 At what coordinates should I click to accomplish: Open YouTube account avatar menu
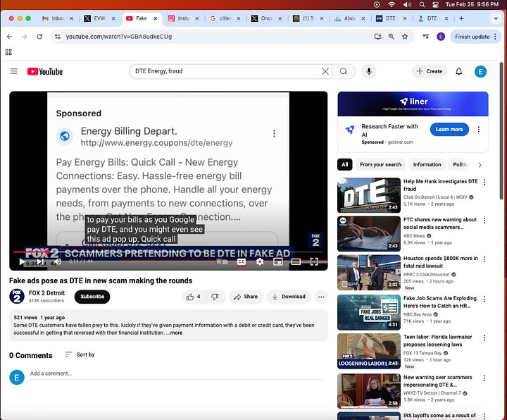pyautogui.click(x=480, y=71)
